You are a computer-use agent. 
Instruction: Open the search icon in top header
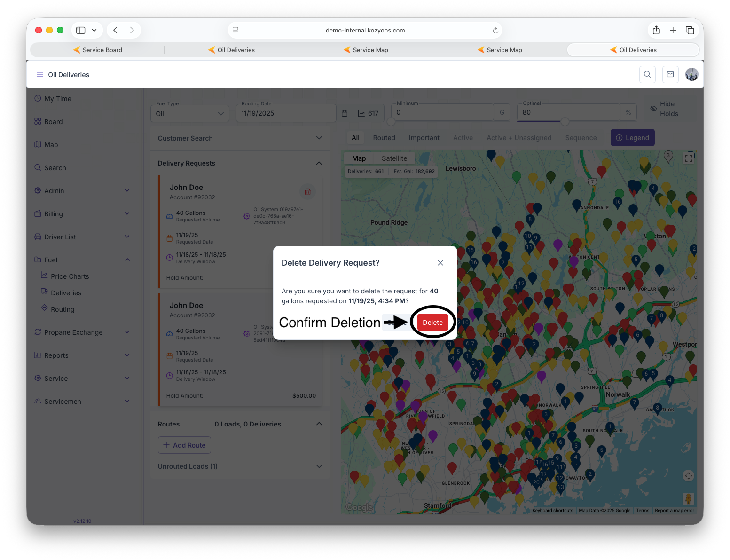tap(647, 74)
